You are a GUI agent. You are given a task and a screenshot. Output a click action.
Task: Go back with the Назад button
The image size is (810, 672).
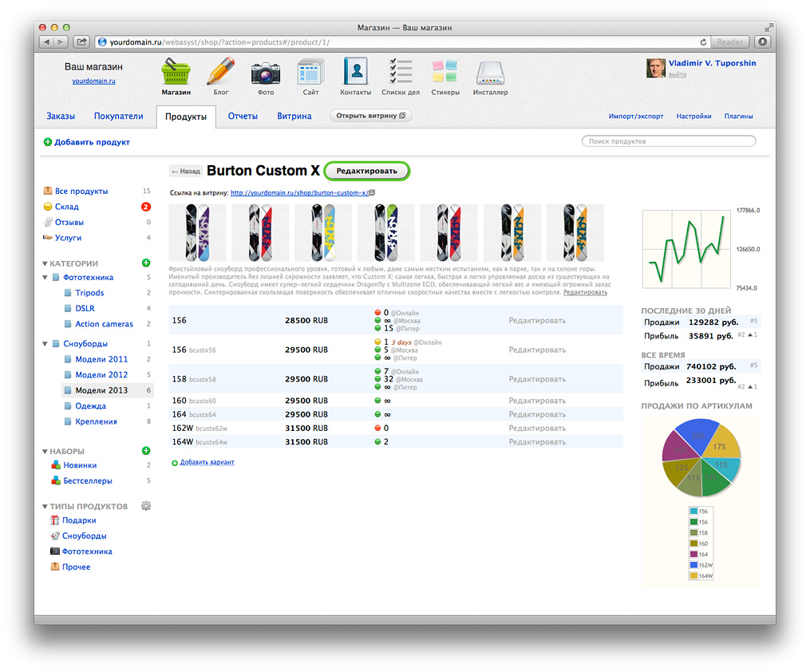[x=186, y=171]
